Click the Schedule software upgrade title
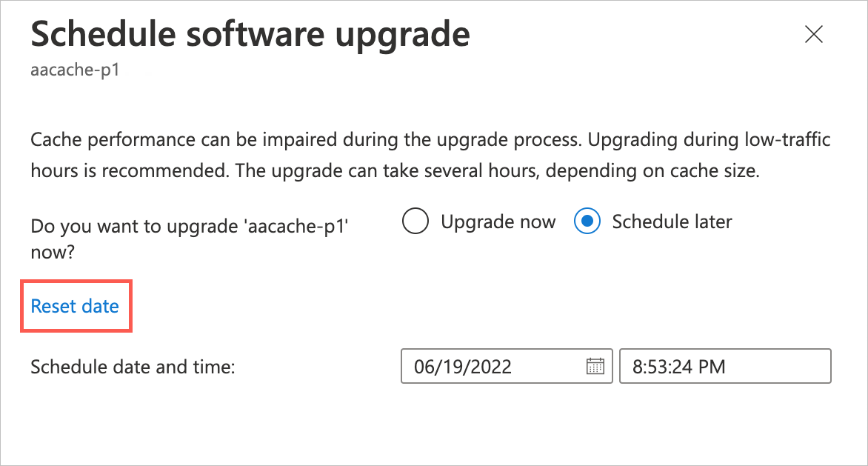The width and height of the screenshot is (868, 466). (x=250, y=34)
